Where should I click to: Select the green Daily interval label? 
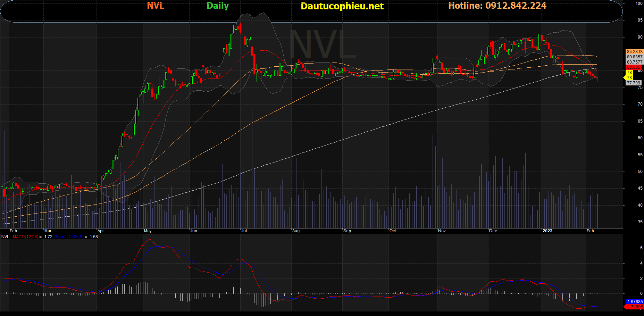click(218, 6)
